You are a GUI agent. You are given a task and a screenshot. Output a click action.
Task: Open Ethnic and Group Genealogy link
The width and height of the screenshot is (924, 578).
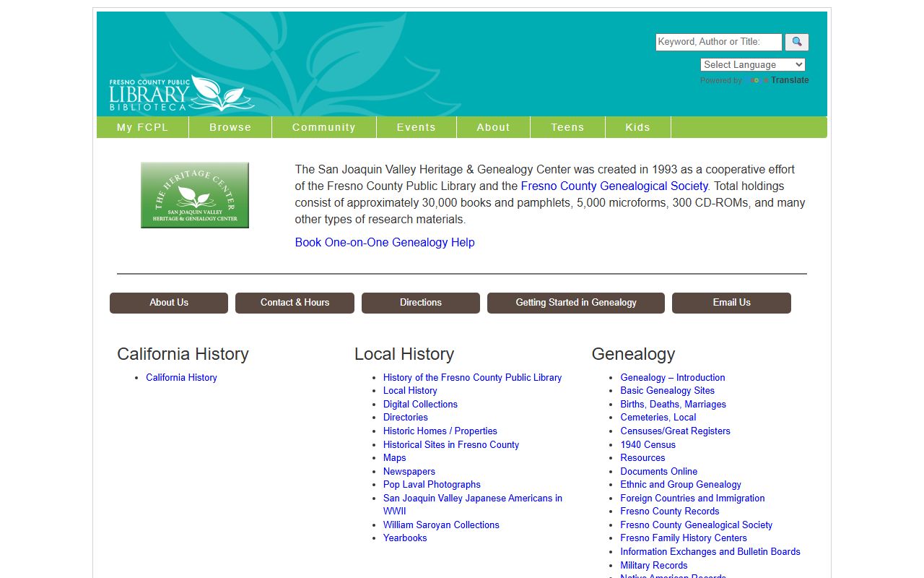(x=681, y=484)
